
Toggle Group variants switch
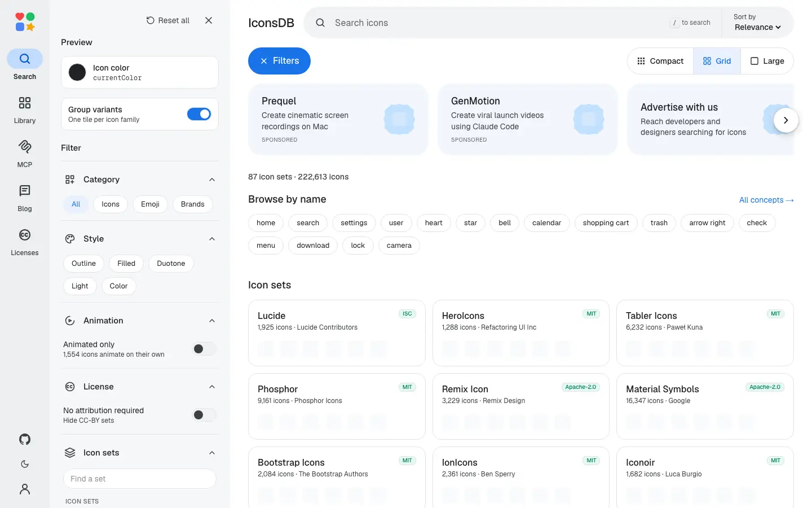click(199, 114)
